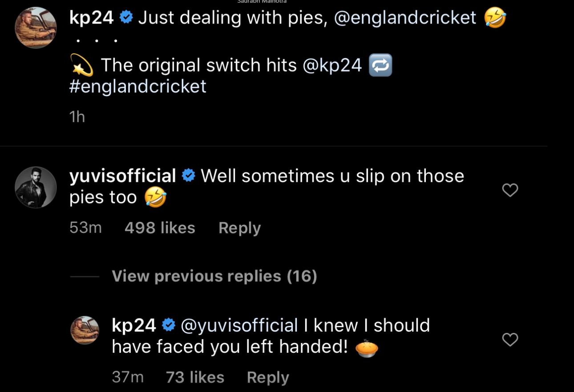Reply to kp24's left handed comment
This screenshot has height=392, width=574.
pos(267,377)
